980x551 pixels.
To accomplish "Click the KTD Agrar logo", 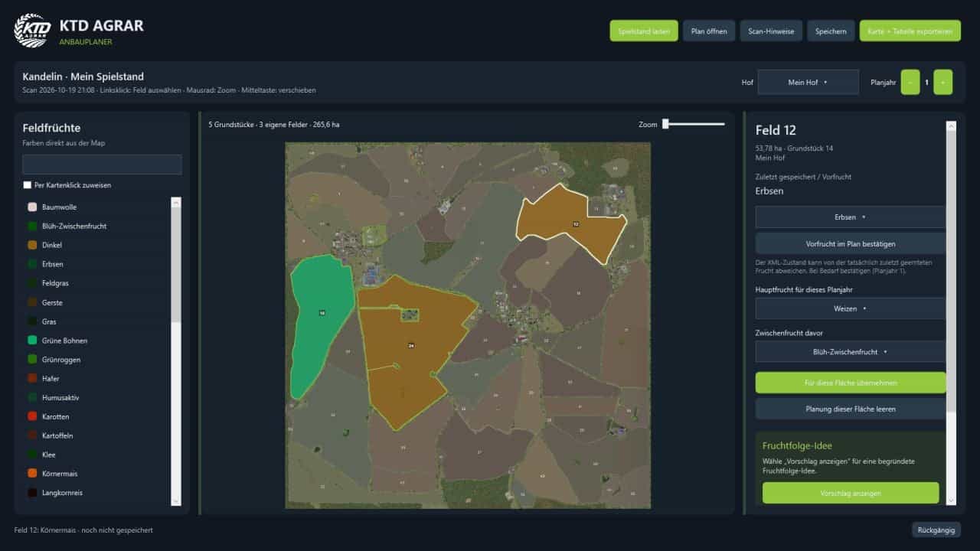I will pos(32,30).
